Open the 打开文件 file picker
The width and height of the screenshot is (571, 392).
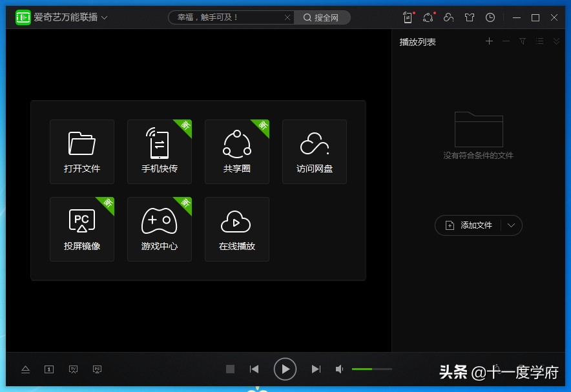point(82,151)
